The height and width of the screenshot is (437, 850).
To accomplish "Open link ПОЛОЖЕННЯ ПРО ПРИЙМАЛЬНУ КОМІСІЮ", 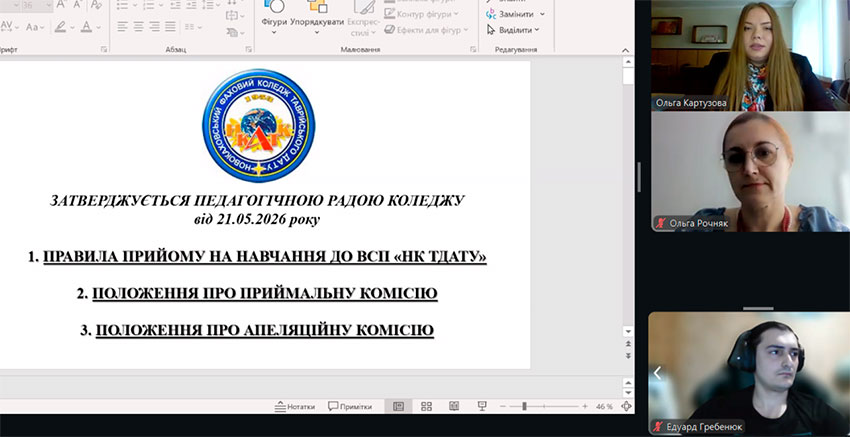I will point(265,293).
